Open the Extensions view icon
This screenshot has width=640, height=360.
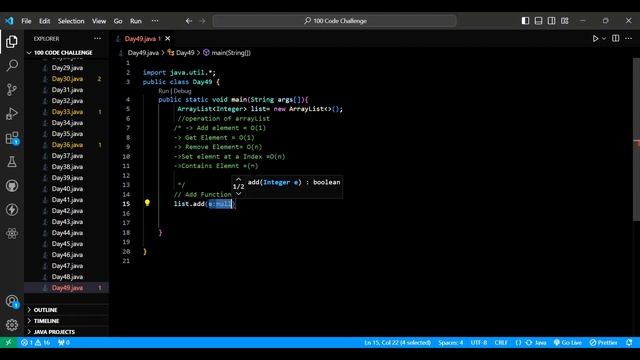[12, 138]
